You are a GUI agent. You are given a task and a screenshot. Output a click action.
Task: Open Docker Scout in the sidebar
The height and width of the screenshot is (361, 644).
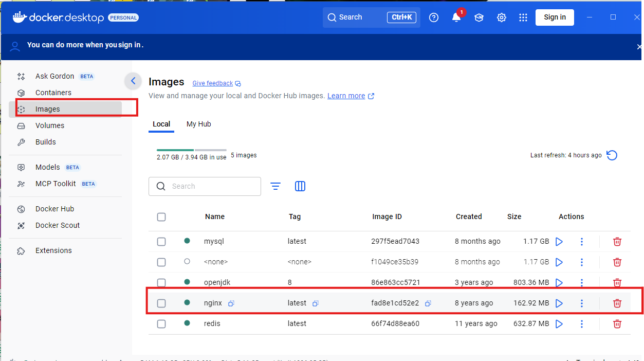(65, 225)
